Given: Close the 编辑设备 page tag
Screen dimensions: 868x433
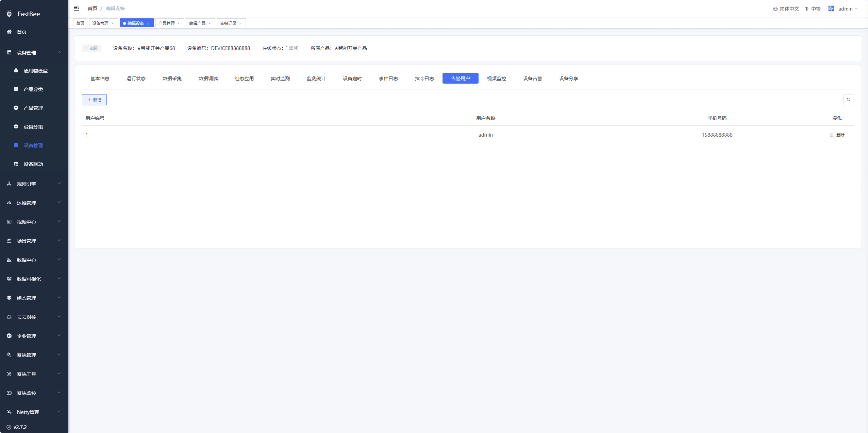Looking at the screenshot, I should click(148, 23).
